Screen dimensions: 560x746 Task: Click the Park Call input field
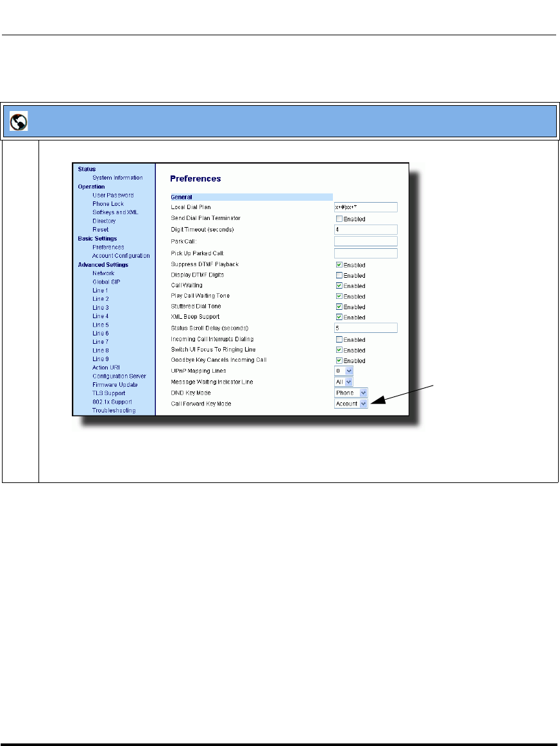coord(366,242)
